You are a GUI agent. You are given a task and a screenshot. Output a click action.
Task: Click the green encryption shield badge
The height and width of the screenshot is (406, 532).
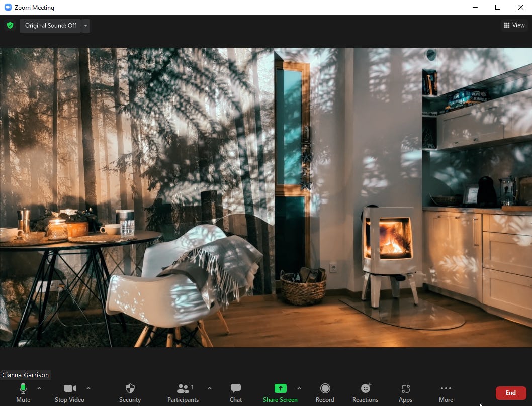10,25
